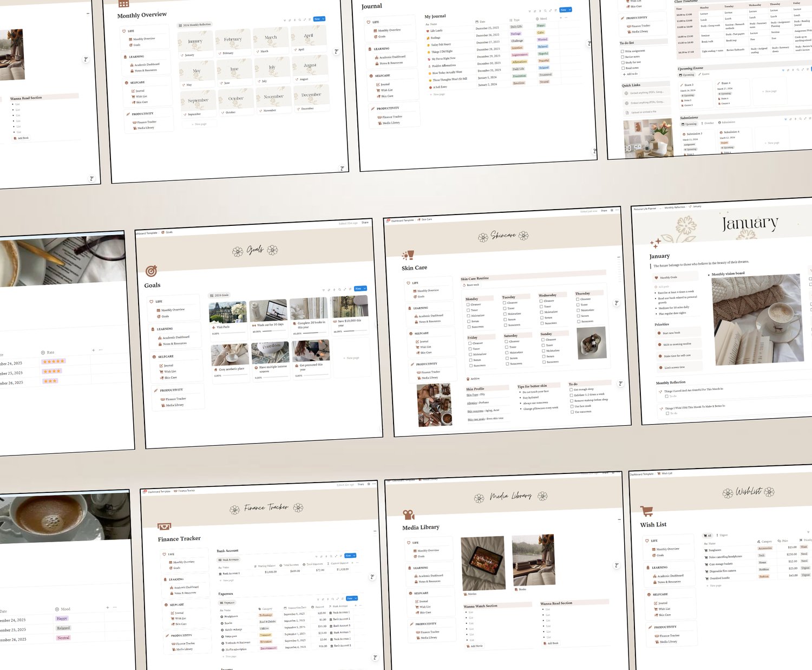The image size is (812, 670).
Task: Click the floating round button beside the Bank Account table
Action: (372, 577)
